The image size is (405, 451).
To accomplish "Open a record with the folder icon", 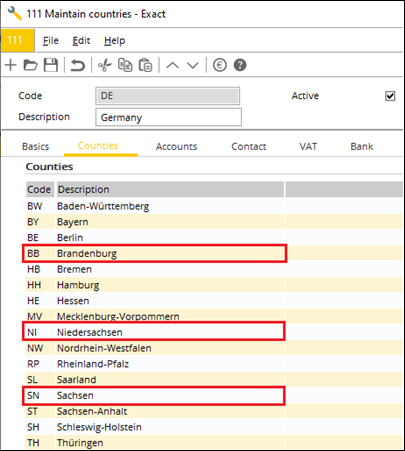I will point(30,65).
